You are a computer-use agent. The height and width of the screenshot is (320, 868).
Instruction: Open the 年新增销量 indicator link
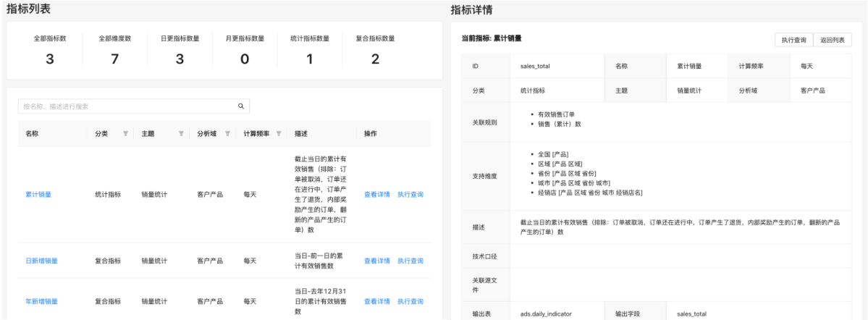[x=41, y=301]
